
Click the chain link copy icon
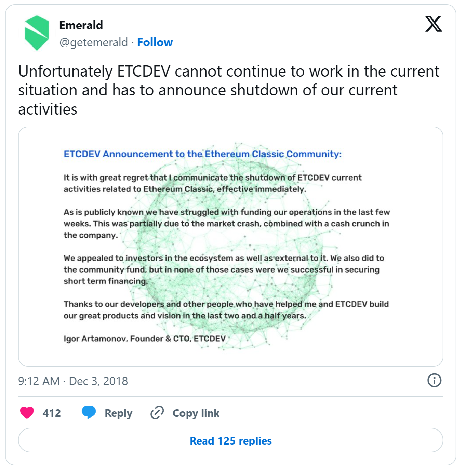[x=157, y=412]
